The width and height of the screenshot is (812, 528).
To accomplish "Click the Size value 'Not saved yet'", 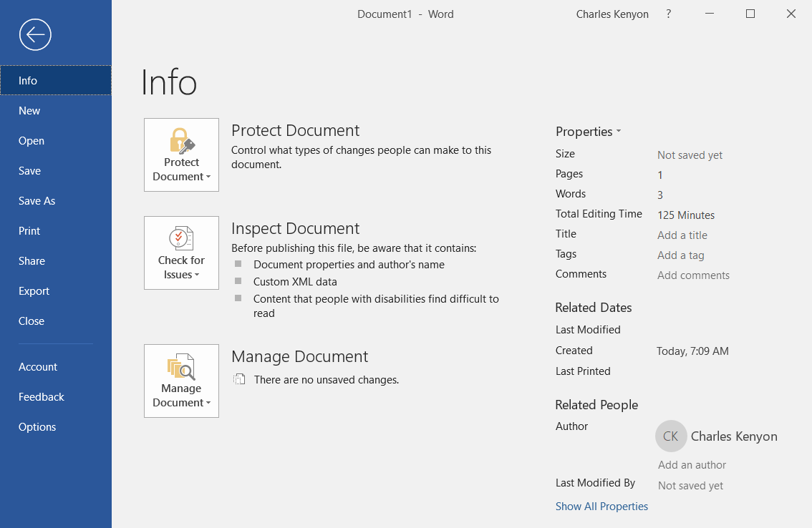I will (690, 155).
